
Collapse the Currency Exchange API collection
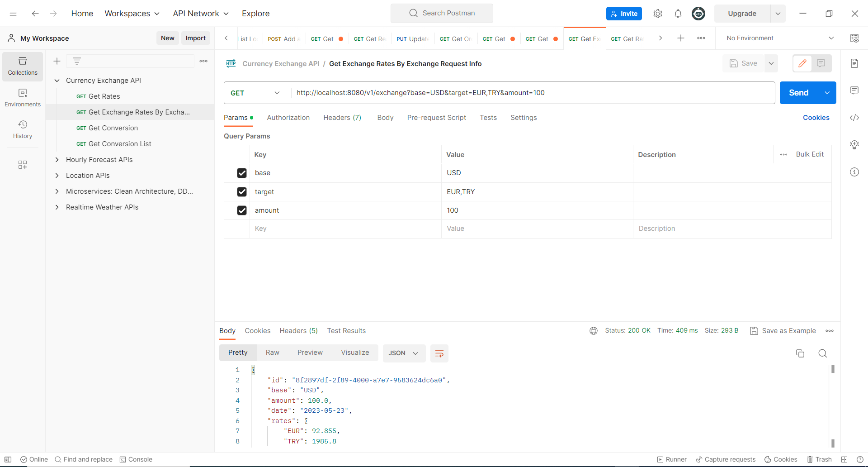(x=57, y=81)
